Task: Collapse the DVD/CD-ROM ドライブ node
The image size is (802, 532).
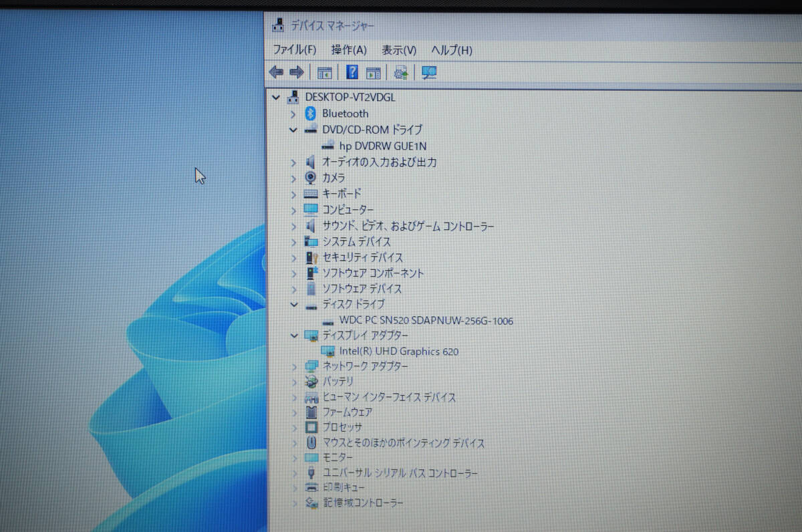Action: (x=293, y=130)
